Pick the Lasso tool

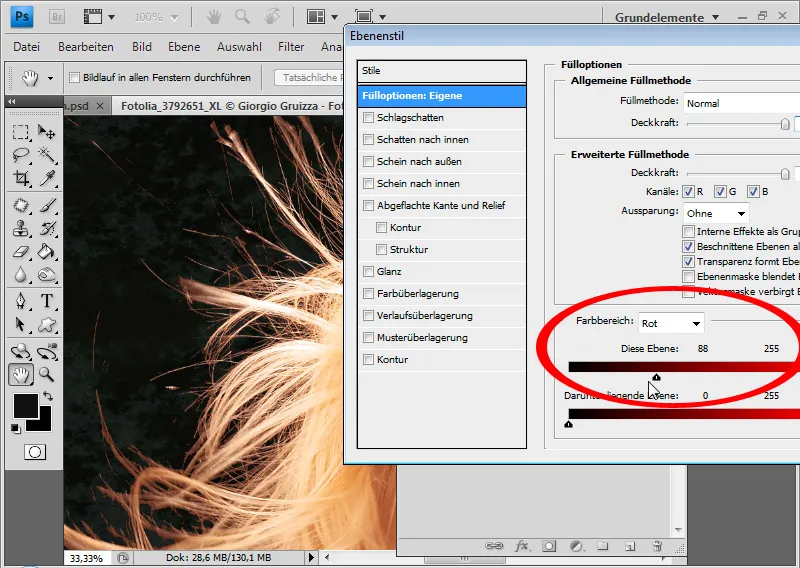[x=20, y=154]
